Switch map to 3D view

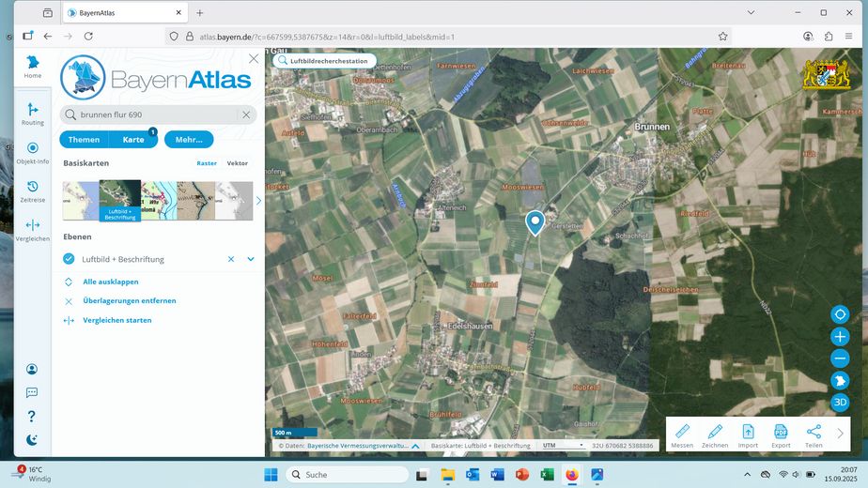pos(840,403)
